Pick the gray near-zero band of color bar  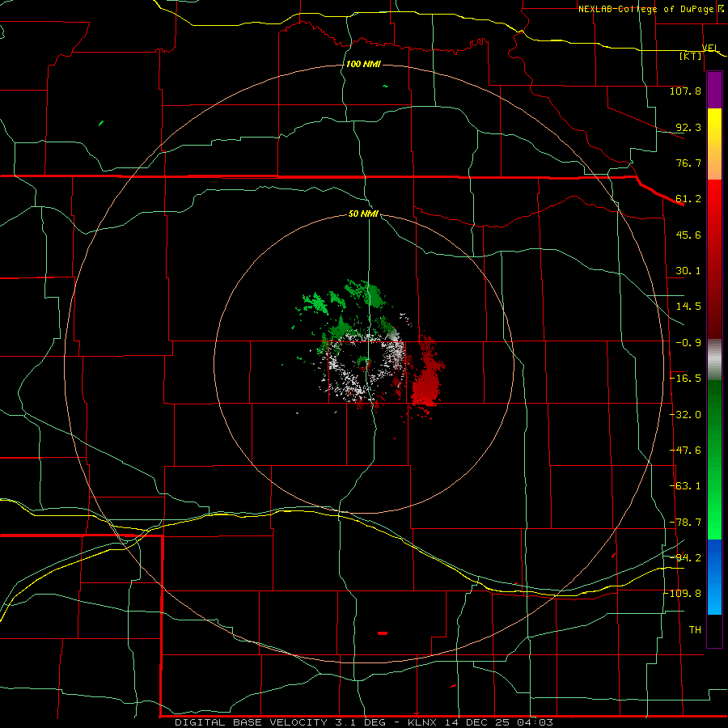tap(714, 360)
